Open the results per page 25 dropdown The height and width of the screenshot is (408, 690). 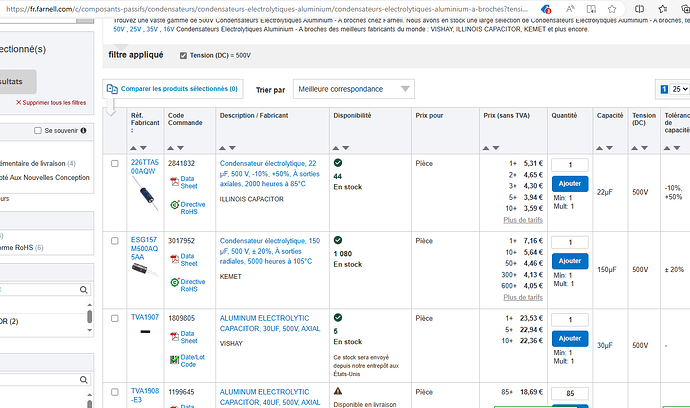click(x=679, y=89)
